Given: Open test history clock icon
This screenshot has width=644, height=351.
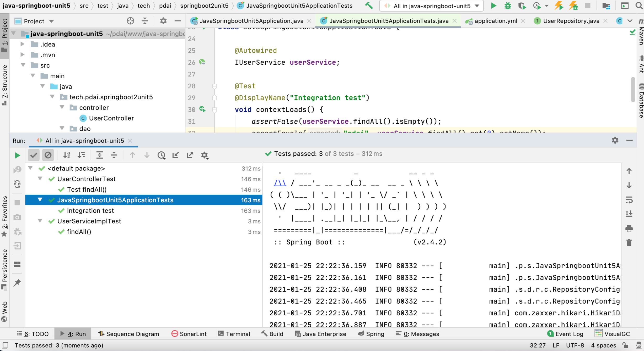Looking at the screenshot, I should (x=161, y=155).
